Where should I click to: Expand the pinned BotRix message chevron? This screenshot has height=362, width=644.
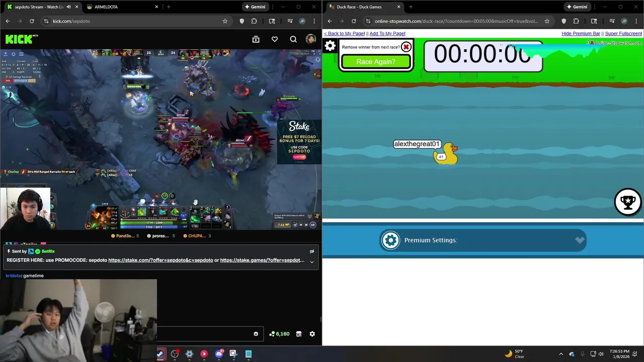pos(311,261)
